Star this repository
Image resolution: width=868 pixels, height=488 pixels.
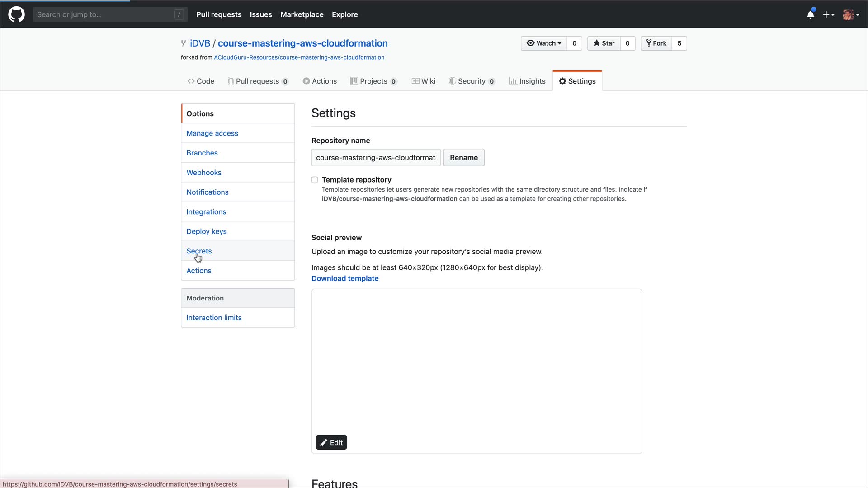point(604,43)
